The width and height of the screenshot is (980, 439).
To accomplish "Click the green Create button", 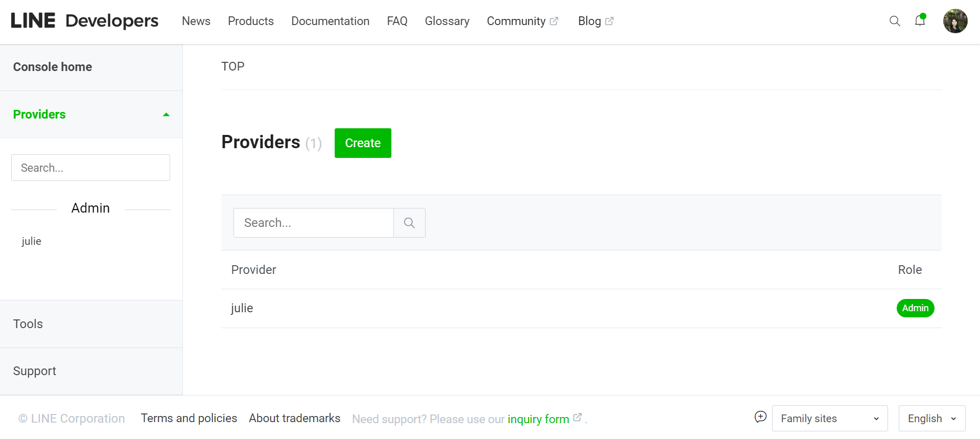I will tap(363, 143).
